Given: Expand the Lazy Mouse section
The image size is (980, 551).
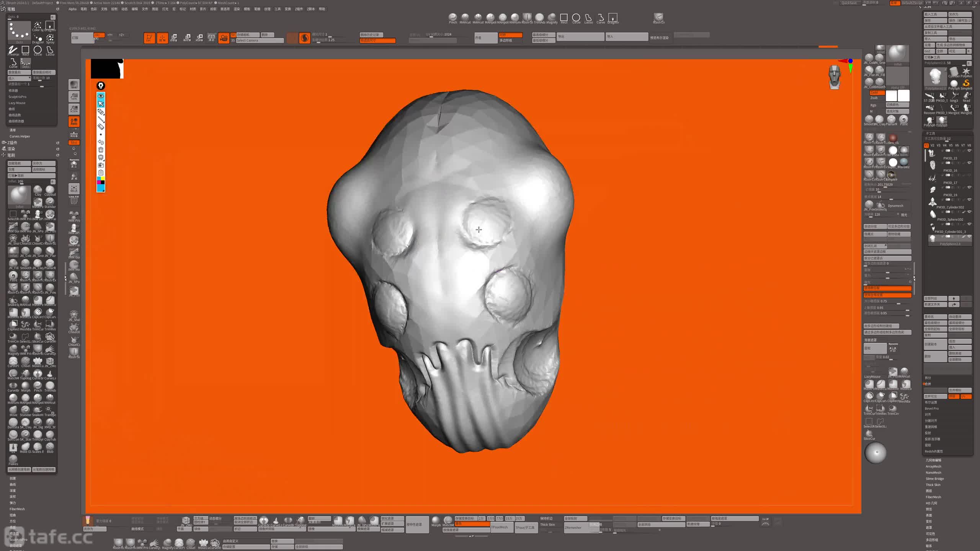Looking at the screenshot, I should 17,103.
